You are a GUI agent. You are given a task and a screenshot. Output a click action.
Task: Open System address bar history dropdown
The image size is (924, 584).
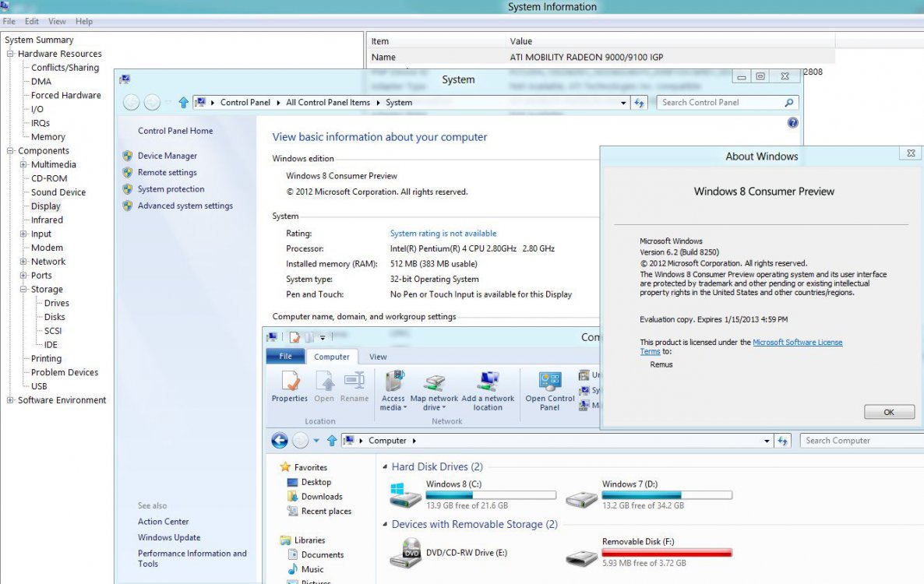(x=623, y=103)
